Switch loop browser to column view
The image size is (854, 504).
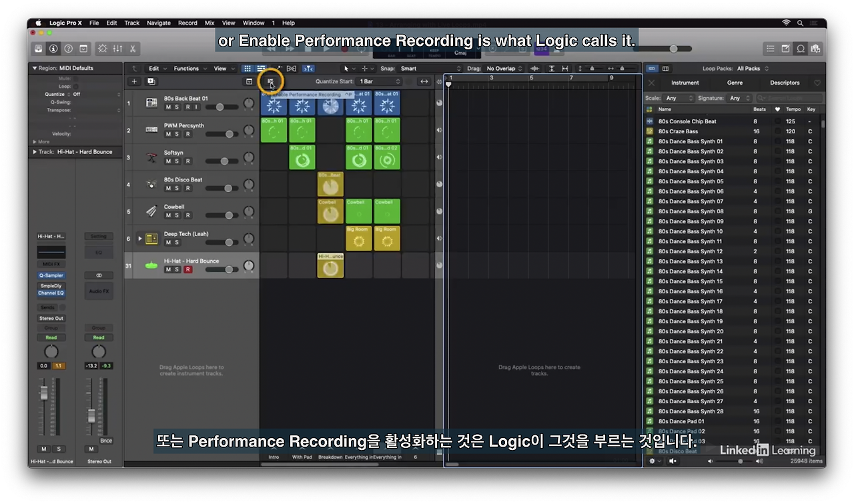point(665,68)
